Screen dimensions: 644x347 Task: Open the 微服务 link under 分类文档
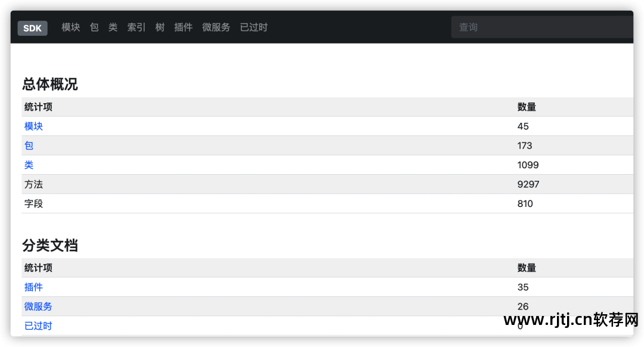pos(38,306)
